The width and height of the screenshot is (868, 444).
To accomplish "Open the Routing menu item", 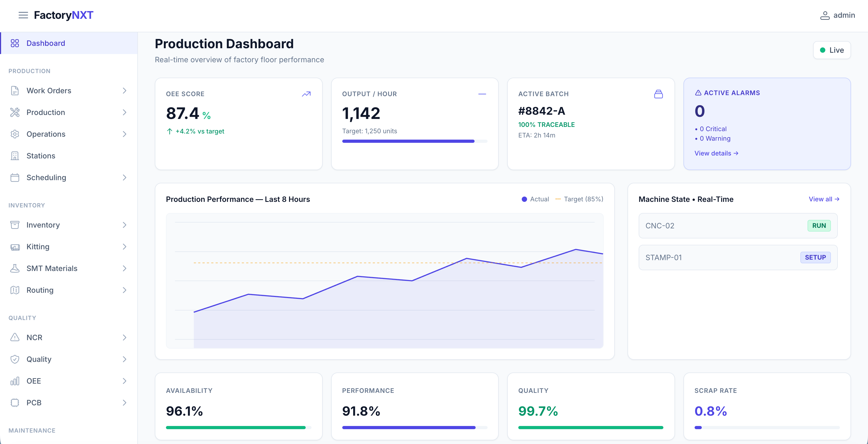I will coord(69,290).
